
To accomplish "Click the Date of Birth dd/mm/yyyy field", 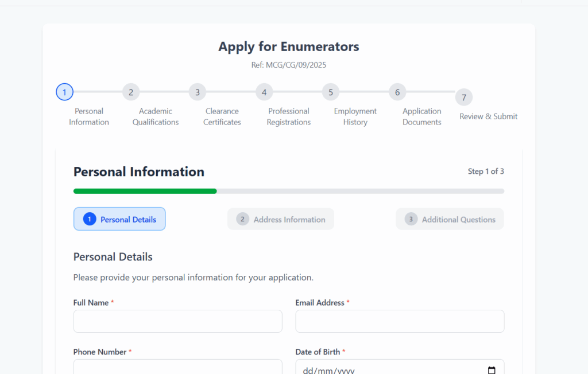I will (x=390, y=370).
